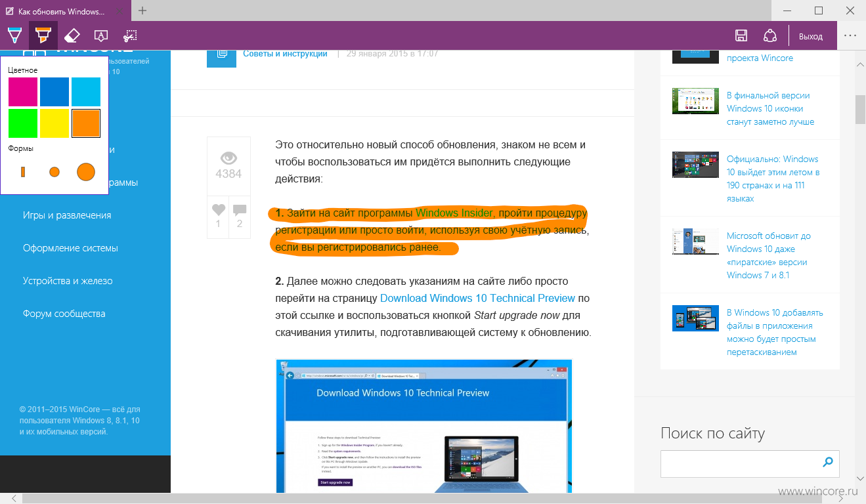Click thumbnail for добавлять файлы article
Image resolution: width=866 pixels, height=504 pixels.
(695, 318)
